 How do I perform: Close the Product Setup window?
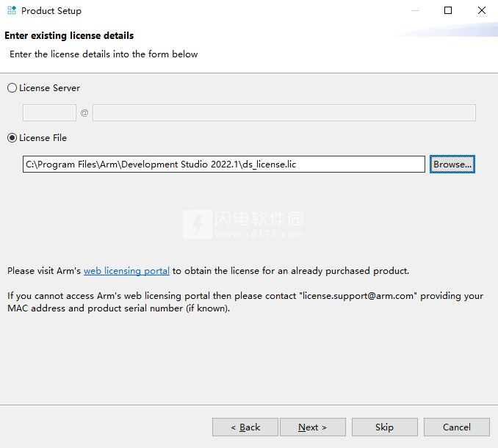pos(482,10)
